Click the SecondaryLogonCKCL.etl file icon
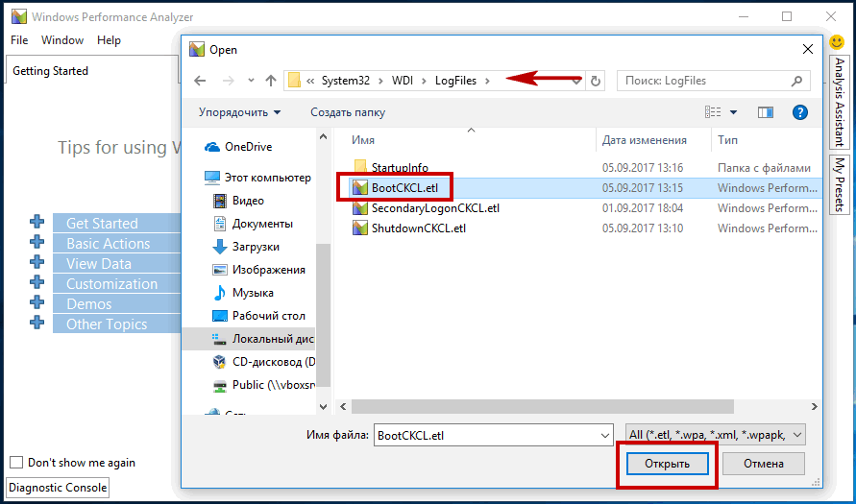 [x=359, y=207]
